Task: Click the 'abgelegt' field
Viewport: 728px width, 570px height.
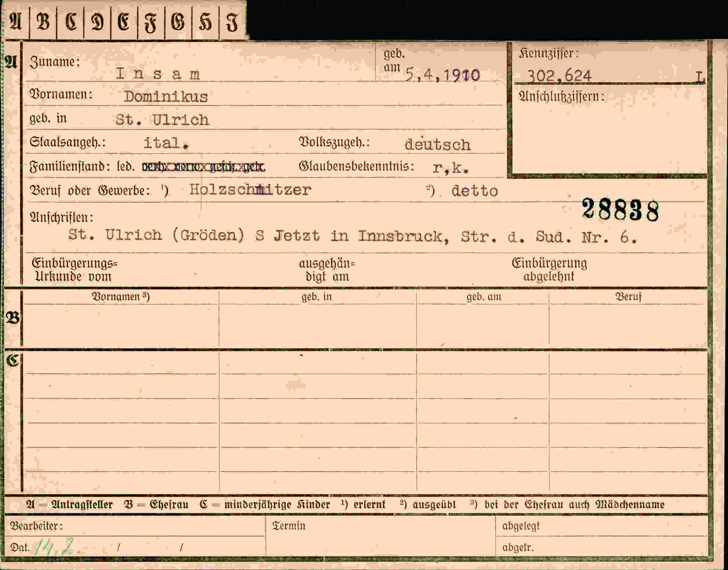Action: (602, 526)
